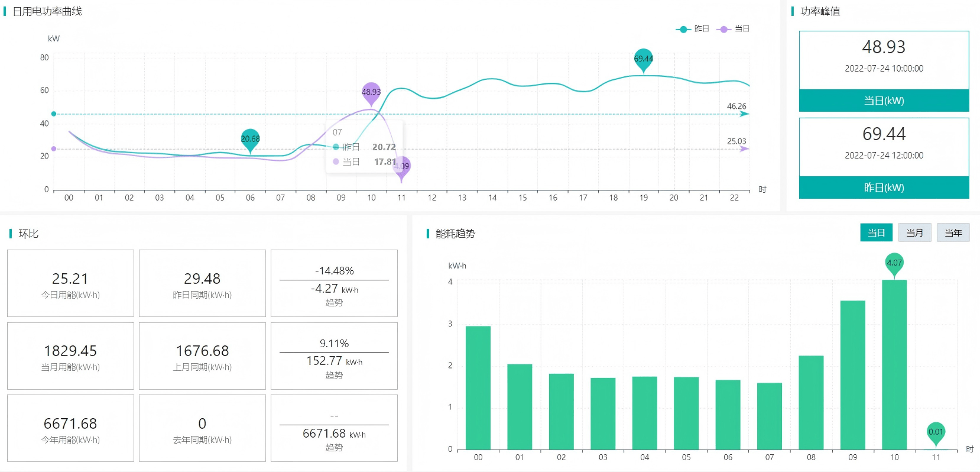Open the 当月用能 1829.45 card
The width and height of the screenshot is (980, 472).
[70, 356]
